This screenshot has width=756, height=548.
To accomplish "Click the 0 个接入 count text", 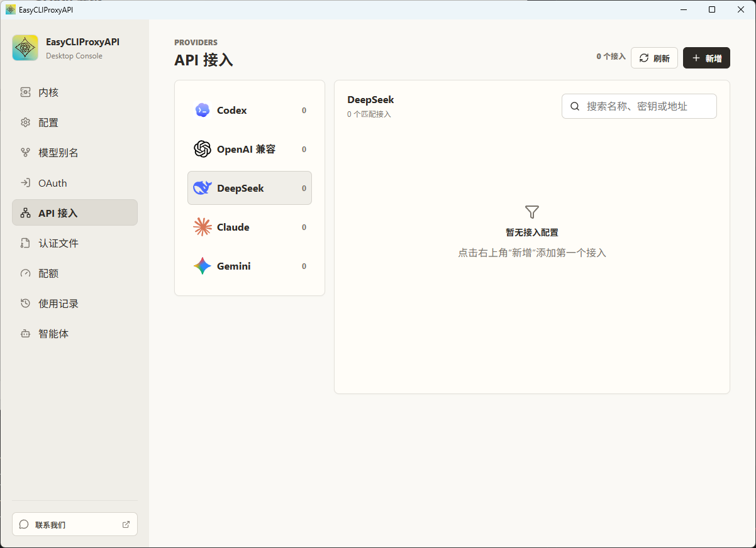I will (x=611, y=57).
